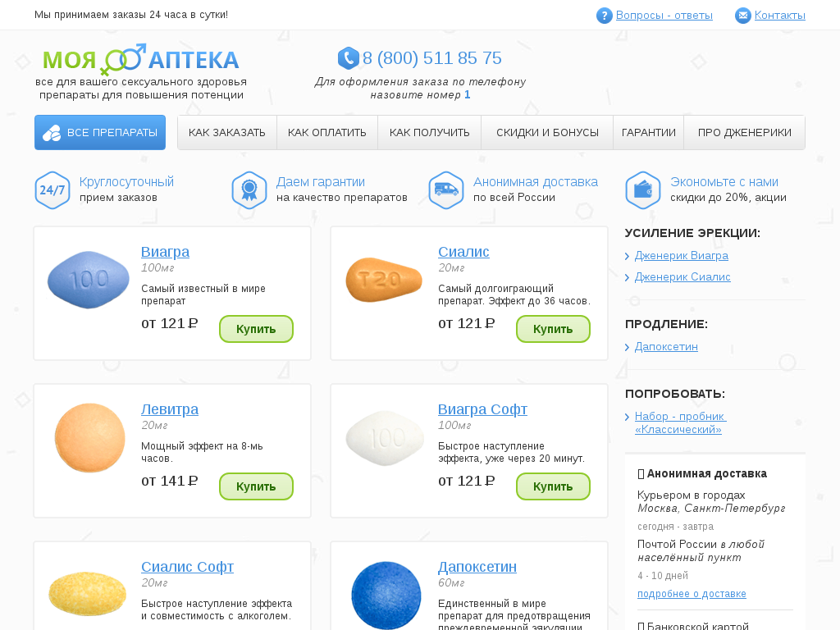Open the подробнее о доставке link

pyautogui.click(x=692, y=594)
